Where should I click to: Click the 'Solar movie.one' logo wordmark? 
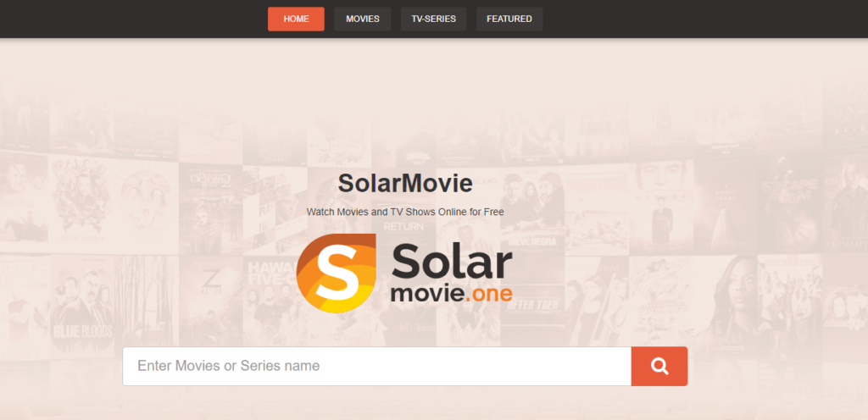[x=451, y=274]
